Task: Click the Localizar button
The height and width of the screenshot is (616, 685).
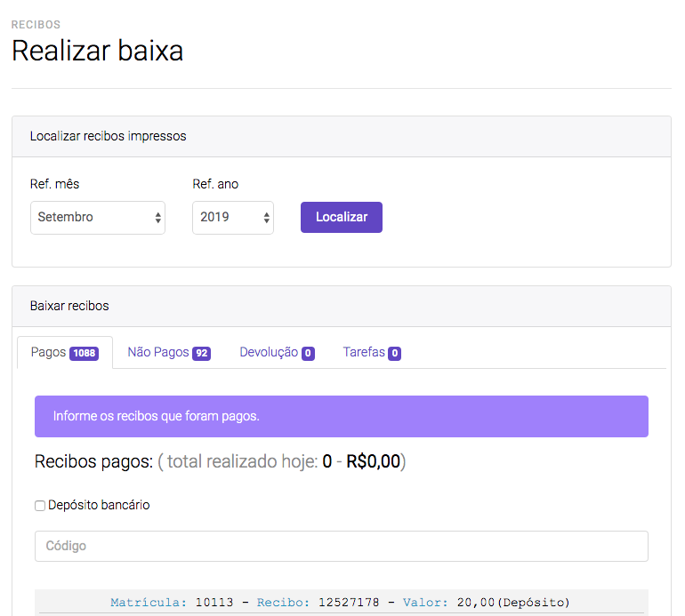Action: 341,218
